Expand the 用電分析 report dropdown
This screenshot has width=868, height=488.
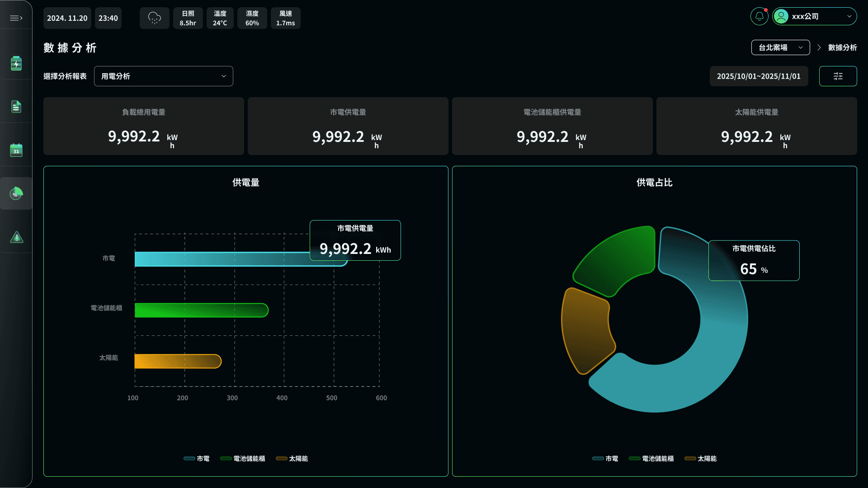[x=163, y=76]
